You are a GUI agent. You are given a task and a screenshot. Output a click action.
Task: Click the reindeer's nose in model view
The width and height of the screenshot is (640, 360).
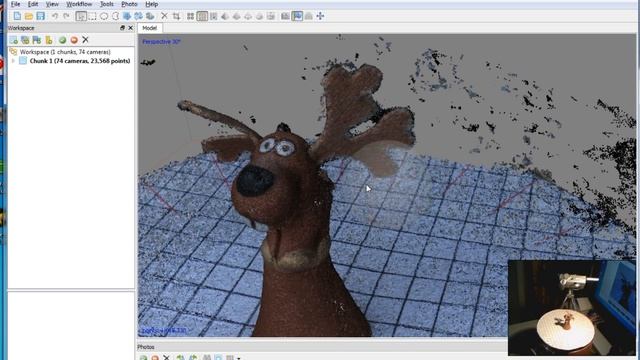pos(255,180)
